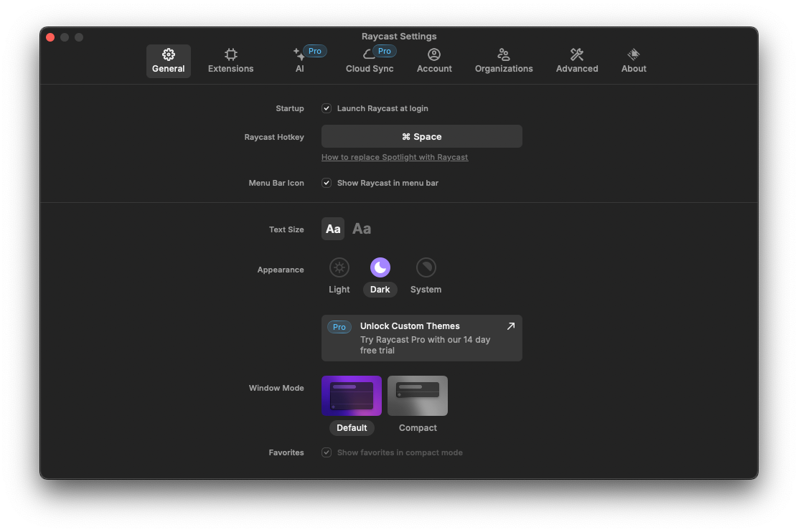
Task: Switch to the General tab label
Action: click(x=169, y=69)
